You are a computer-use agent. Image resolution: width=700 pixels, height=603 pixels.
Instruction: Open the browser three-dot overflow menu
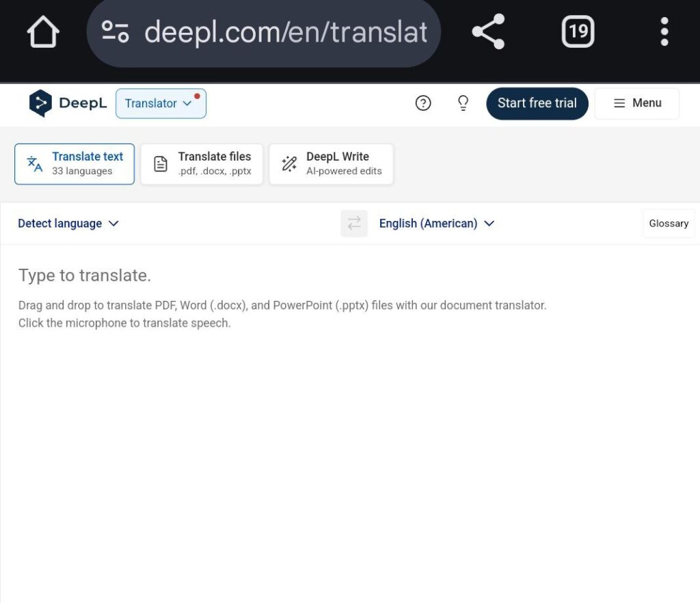click(x=664, y=31)
